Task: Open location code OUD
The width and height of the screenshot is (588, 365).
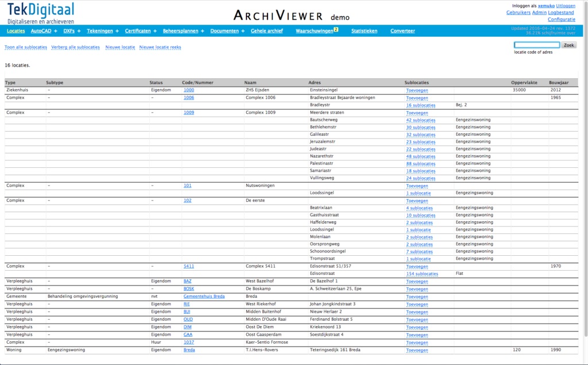Action: 188,319
